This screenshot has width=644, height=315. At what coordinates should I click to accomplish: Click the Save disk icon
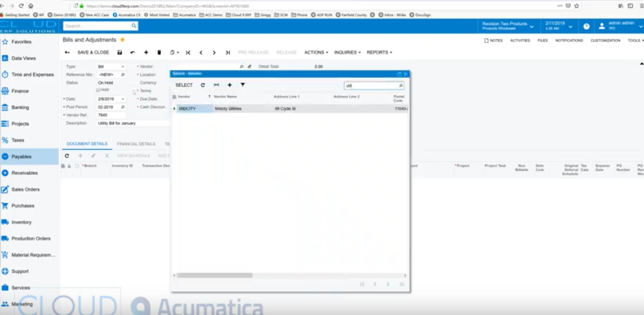[119, 52]
